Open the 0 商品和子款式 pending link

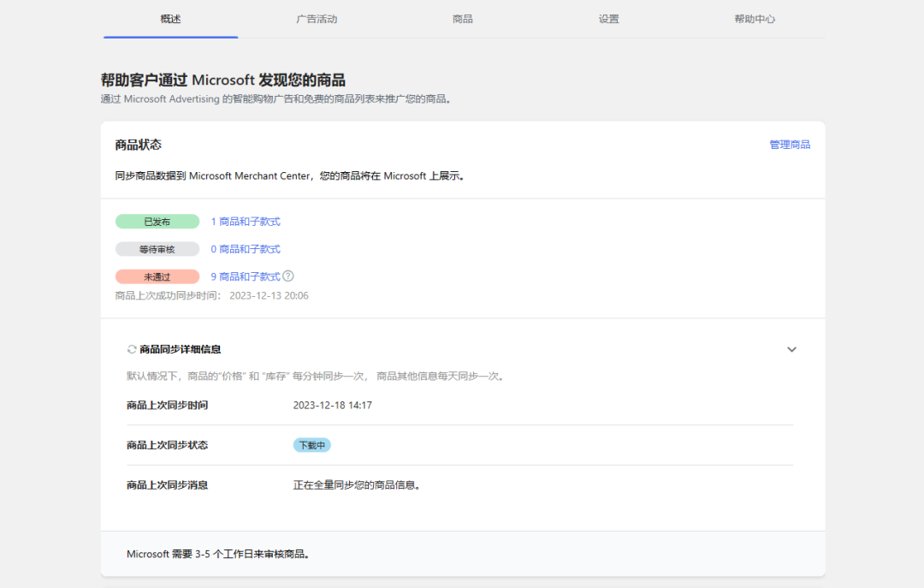[246, 249]
